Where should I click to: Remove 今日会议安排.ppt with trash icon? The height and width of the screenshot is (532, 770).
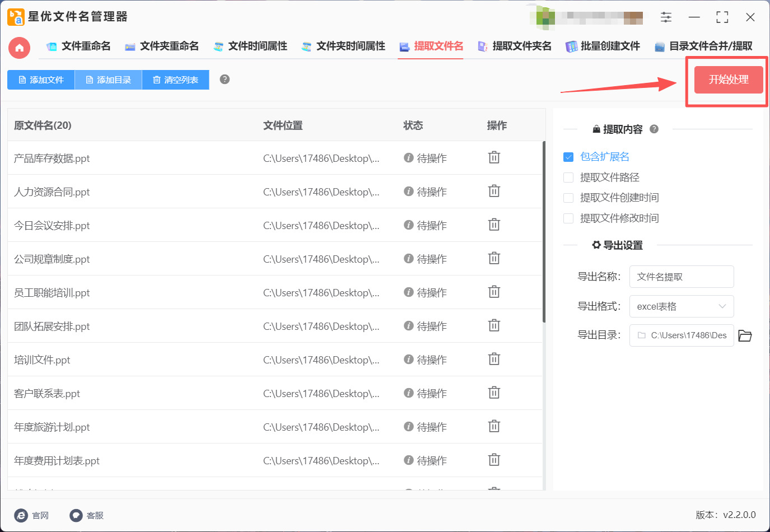[494, 225]
